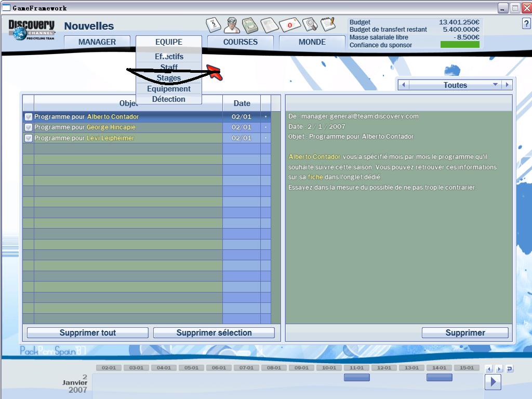
Task: Open the notepad with pencil icon
Action: (328, 23)
